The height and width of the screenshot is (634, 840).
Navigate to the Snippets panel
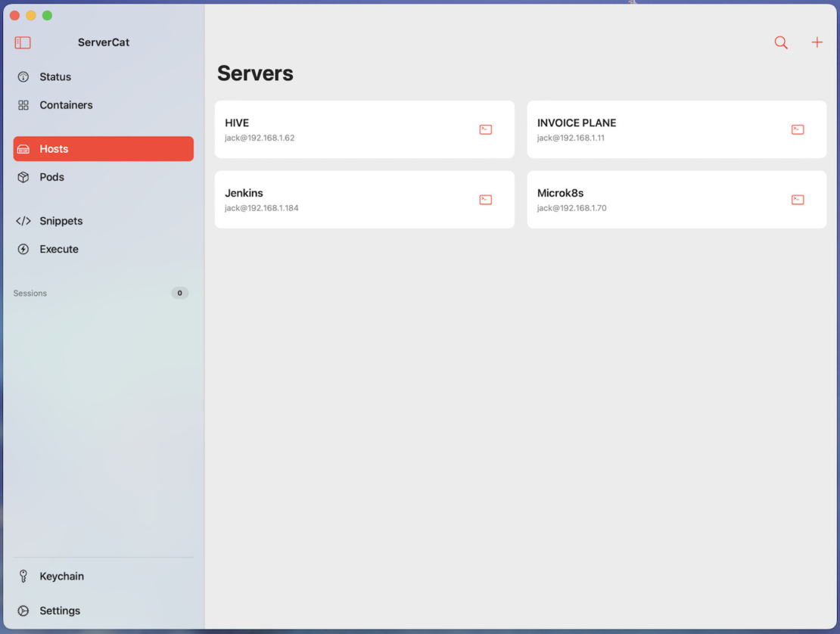pos(61,220)
